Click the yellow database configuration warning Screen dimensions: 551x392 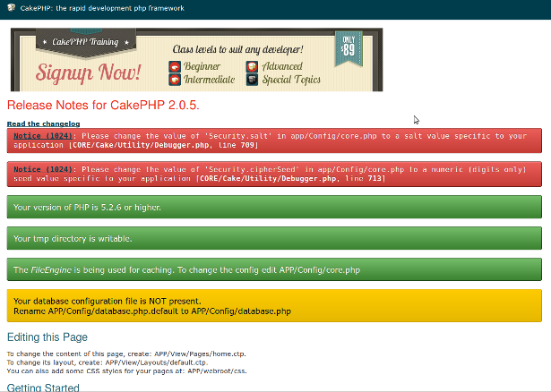[278, 306]
